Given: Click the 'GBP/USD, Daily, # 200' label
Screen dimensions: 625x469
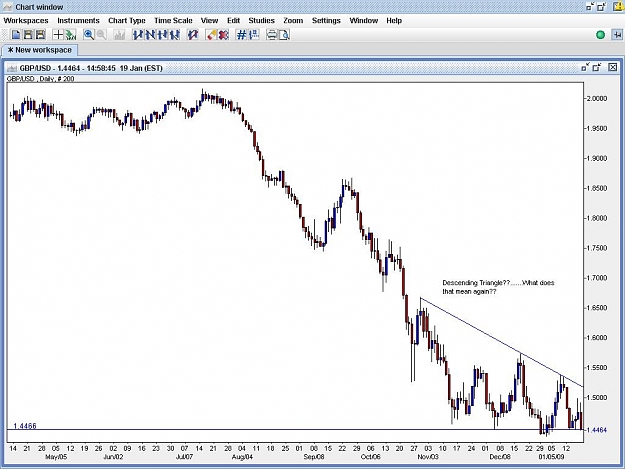Looking at the screenshot, I should point(41,79).
